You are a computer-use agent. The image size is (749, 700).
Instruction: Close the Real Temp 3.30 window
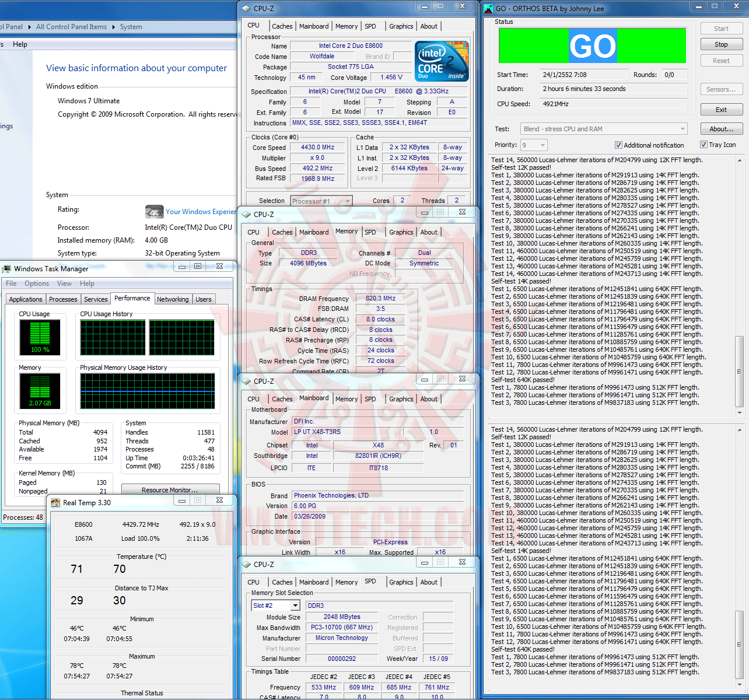[x=219, y=501]
